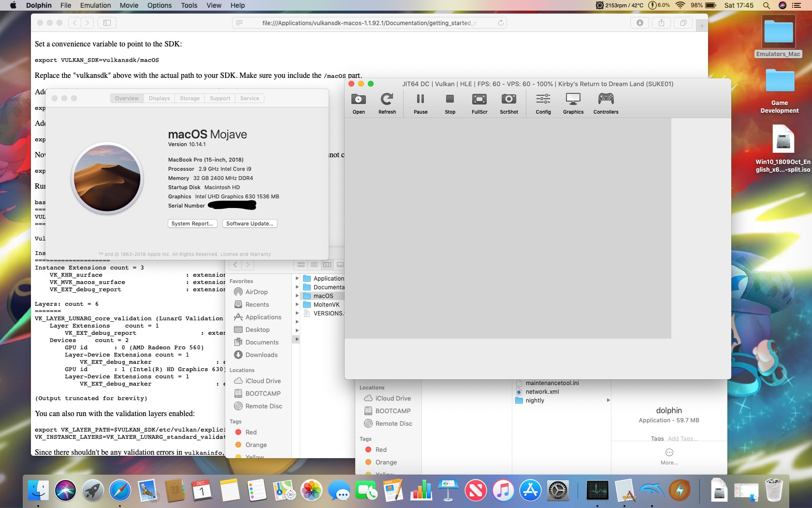Viewport: 812px width, 508px height.
Task: Show Safari downloads button
Action: [640, 23]
